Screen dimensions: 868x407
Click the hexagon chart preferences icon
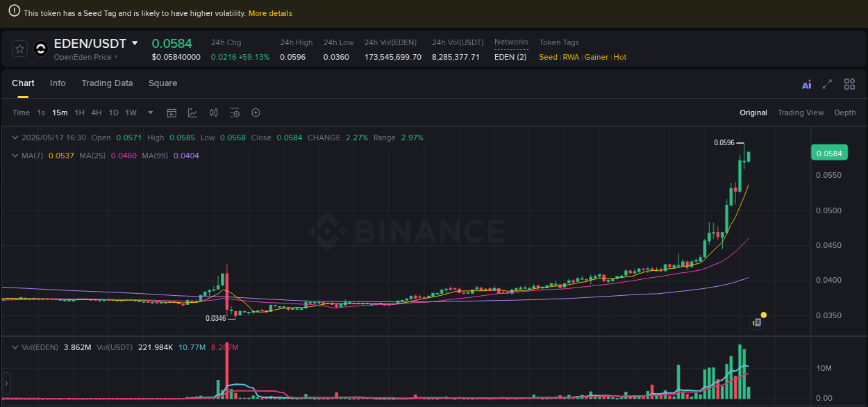click(256, 113)
